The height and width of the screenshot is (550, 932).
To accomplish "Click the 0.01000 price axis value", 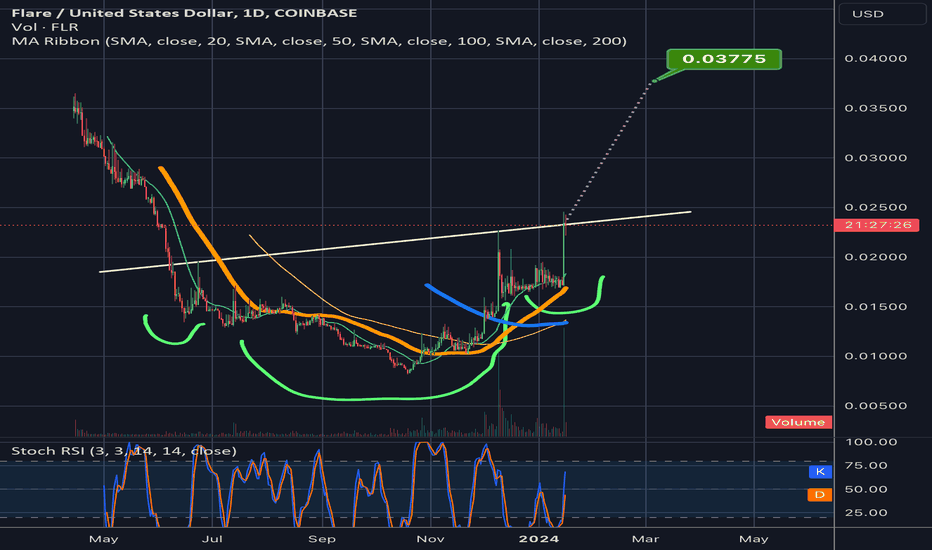I will click(876, 356).
